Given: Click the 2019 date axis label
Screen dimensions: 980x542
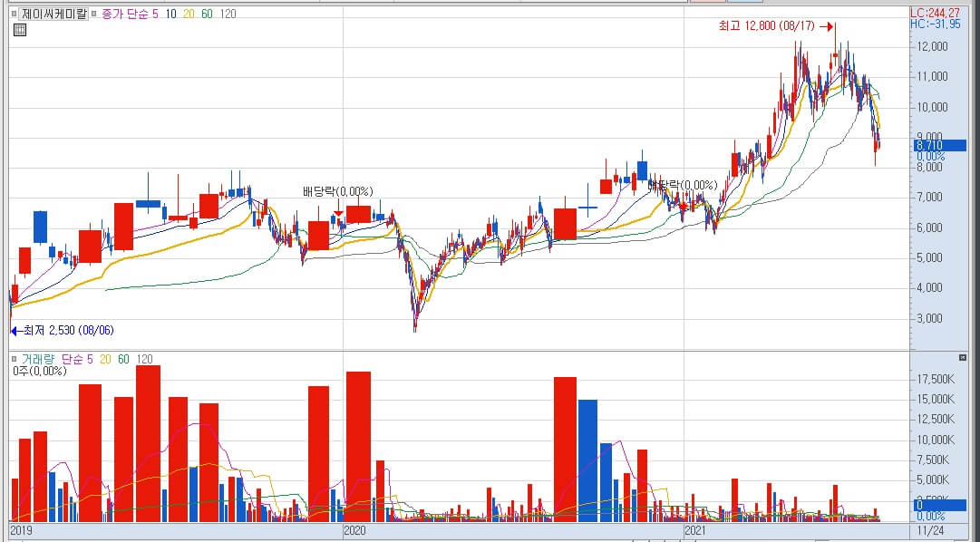Looking at the screenshot, I should [22, 530].
